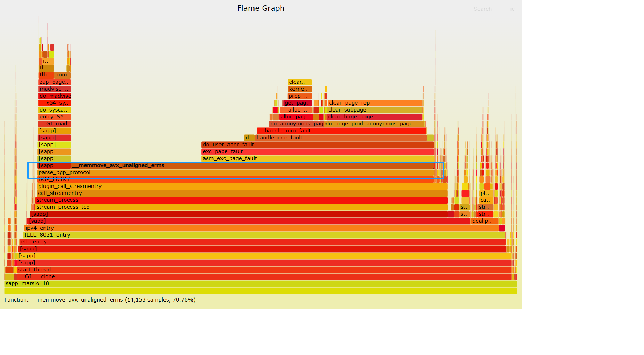Viewport: 644px width, 355px height.
Task: Click the sapp_marsio_18 root frame
Action: pyautogui.click(x=260, y=283)
